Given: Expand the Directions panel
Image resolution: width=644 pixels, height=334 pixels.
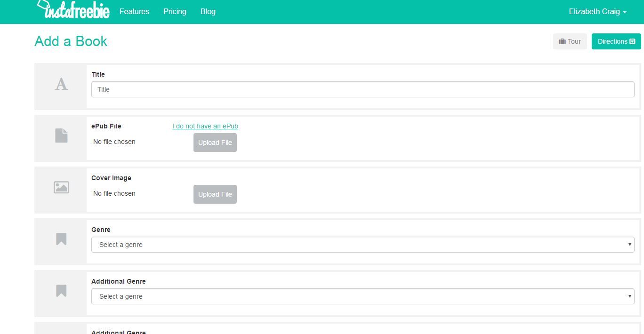Looking at the screenshot, I should 616,41.
